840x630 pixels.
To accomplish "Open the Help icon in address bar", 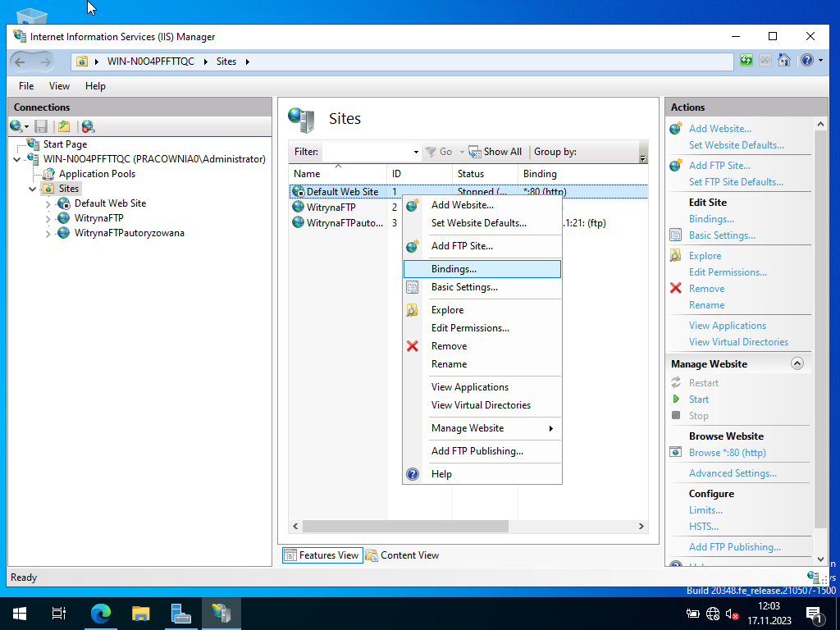I will coord(807,61).
